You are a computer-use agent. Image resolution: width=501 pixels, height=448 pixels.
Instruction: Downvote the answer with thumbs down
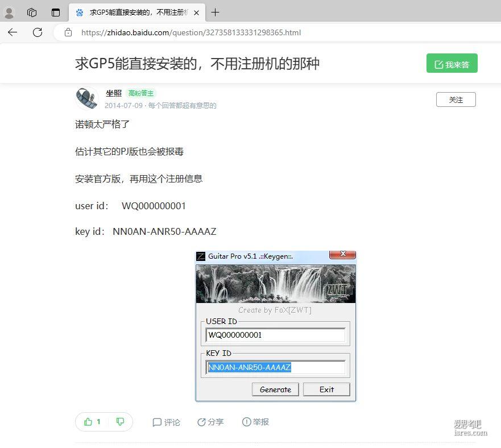[120, 422]
